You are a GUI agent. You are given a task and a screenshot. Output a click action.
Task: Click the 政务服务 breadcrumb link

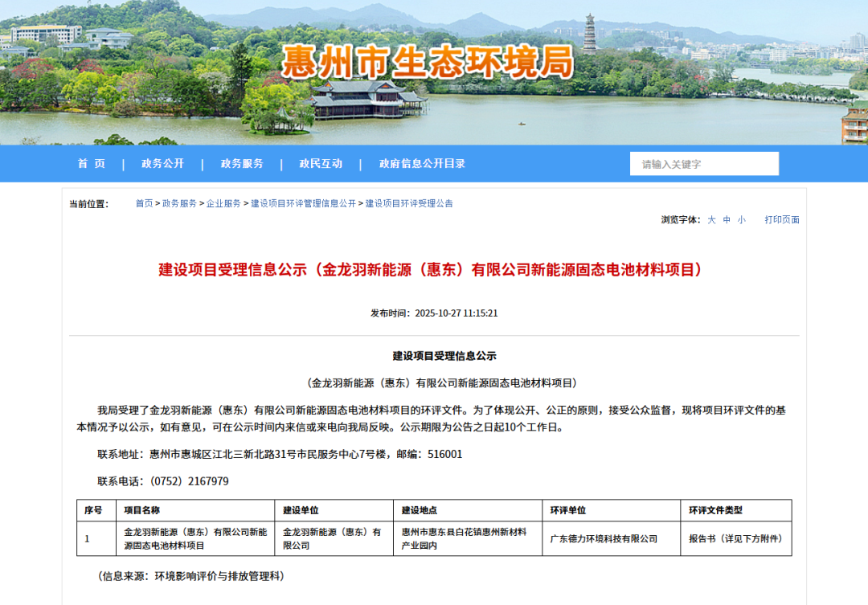coord(179,203)
